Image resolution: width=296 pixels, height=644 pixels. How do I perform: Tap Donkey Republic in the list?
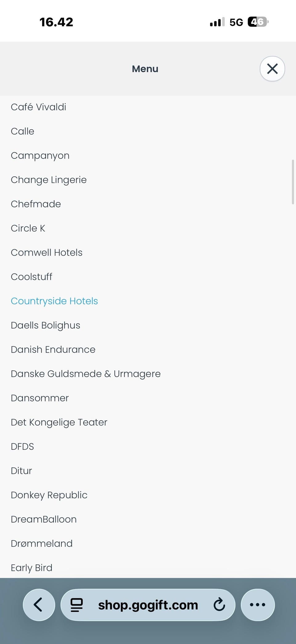[x=49, y=495]
